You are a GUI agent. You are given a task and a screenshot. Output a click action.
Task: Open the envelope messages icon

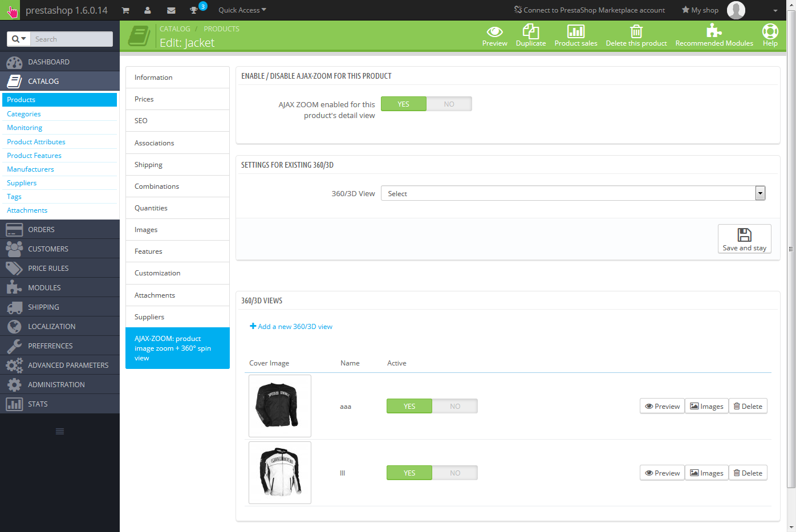[171, 10]
